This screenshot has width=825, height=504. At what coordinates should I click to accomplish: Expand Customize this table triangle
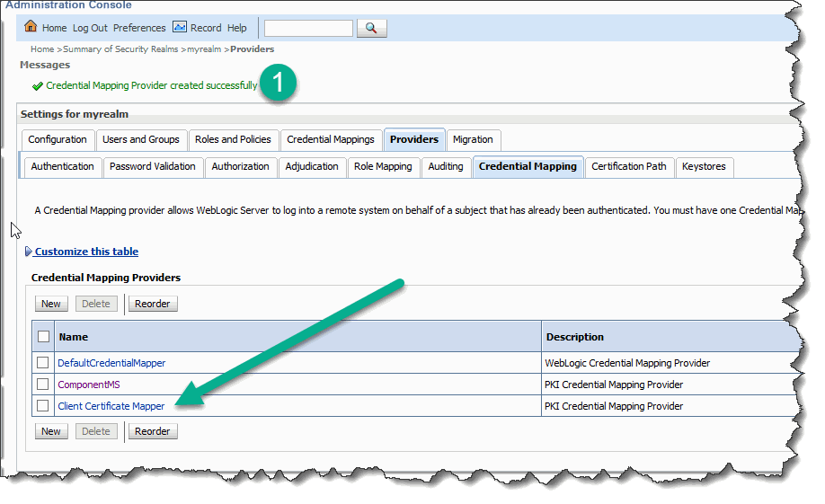(x=29, y=252)
